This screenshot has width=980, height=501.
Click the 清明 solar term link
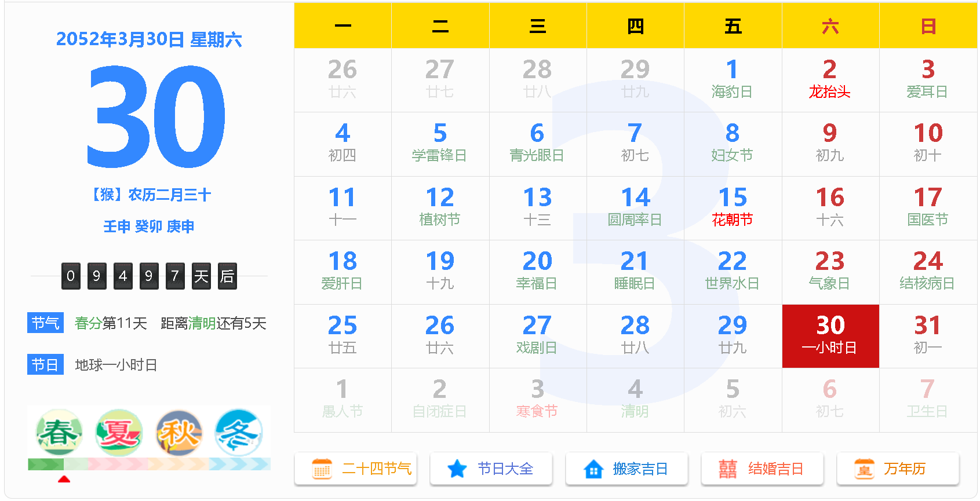click(202, 323)
